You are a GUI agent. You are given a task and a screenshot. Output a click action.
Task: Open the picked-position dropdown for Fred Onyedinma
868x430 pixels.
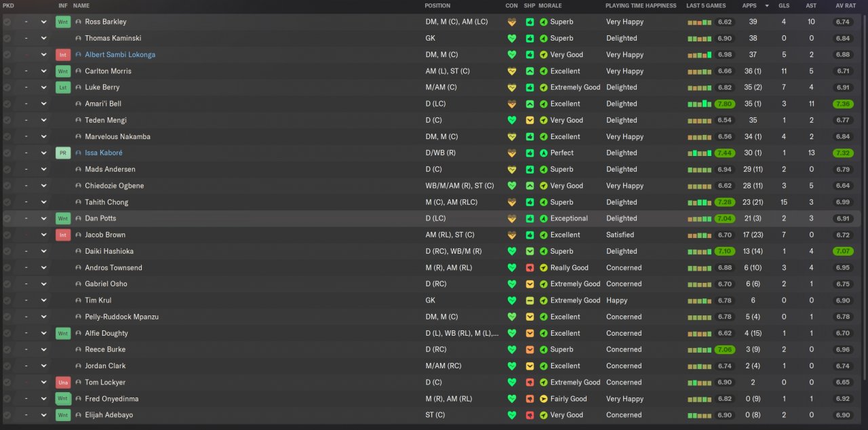[44, 399]
